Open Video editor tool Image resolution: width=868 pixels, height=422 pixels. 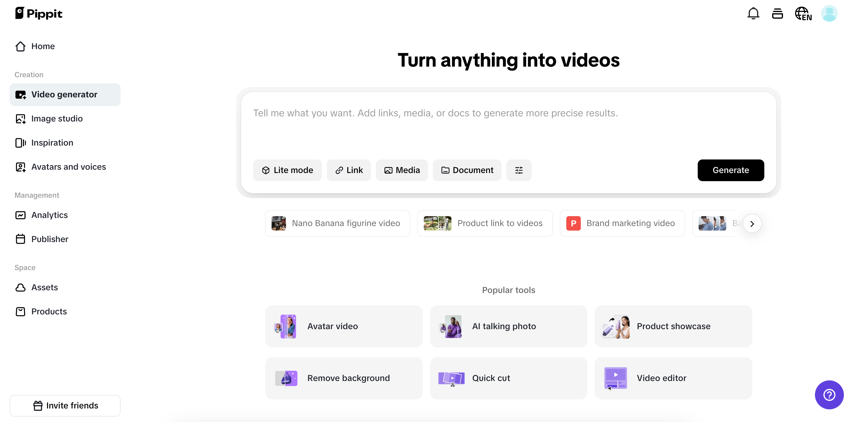673,378
